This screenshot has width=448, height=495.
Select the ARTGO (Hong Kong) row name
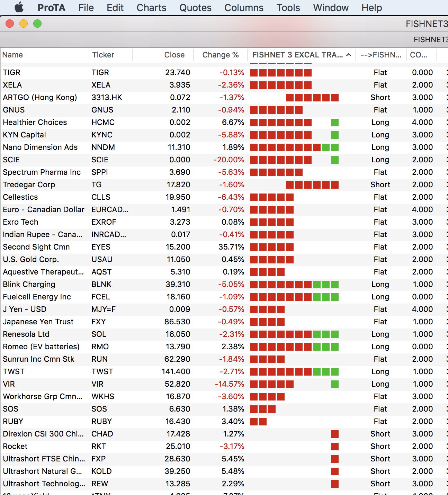click(x=40, y=98)
